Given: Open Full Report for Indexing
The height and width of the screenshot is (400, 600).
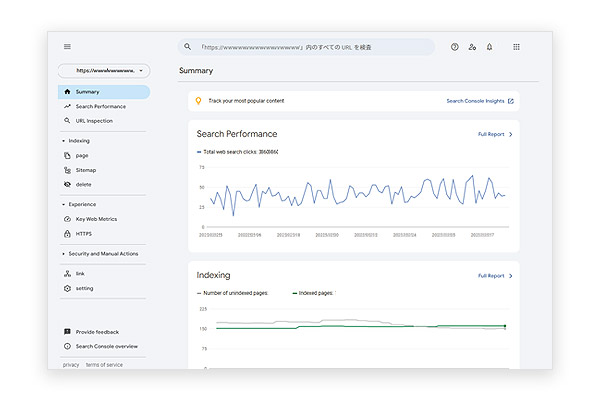Looking at the screenshot, I should tap(495, 276).
